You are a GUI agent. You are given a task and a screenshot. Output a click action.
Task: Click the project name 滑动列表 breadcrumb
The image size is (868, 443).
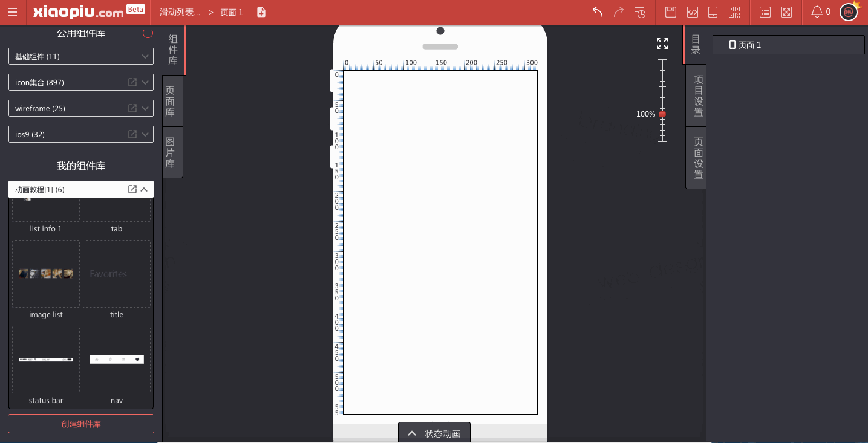click(x=180, y=12)
